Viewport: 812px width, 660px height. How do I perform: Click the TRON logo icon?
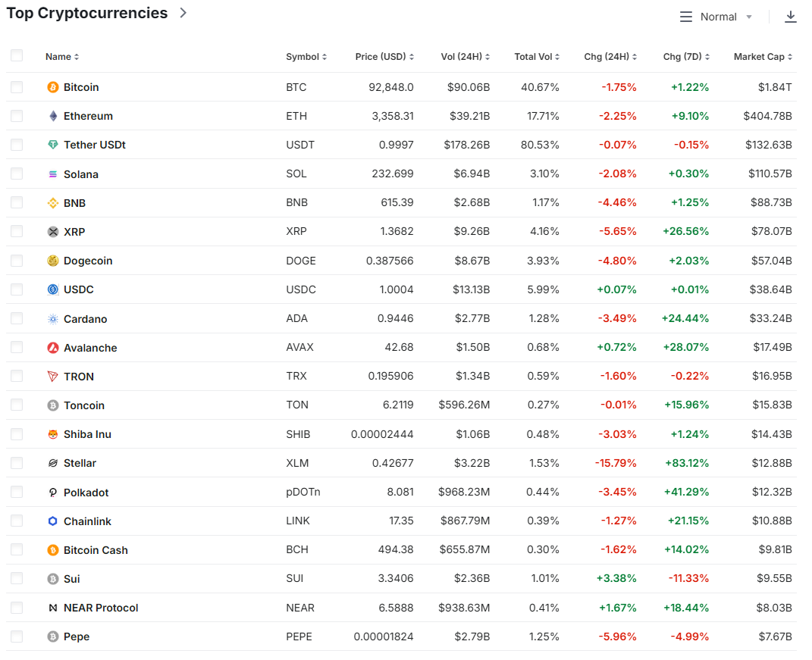(53, 377)
